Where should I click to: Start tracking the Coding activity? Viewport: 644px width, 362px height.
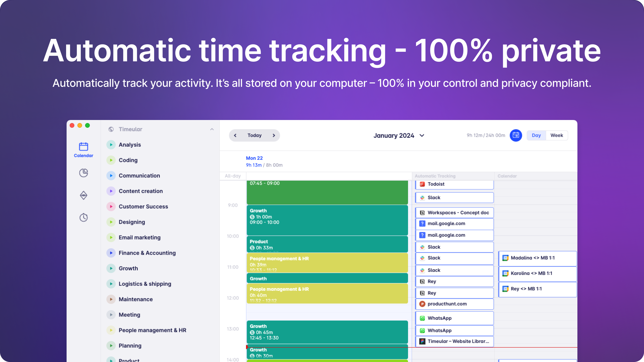(x=111, y=160)
